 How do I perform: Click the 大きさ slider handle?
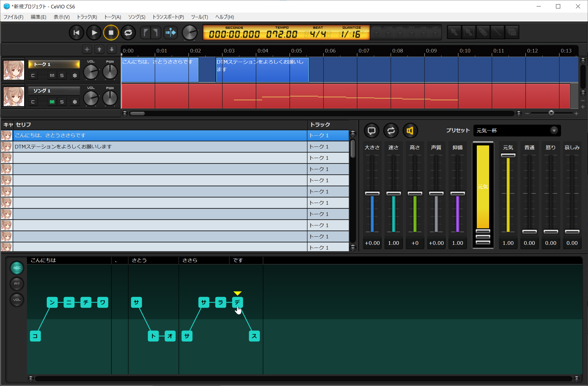[x=372, y=193]
